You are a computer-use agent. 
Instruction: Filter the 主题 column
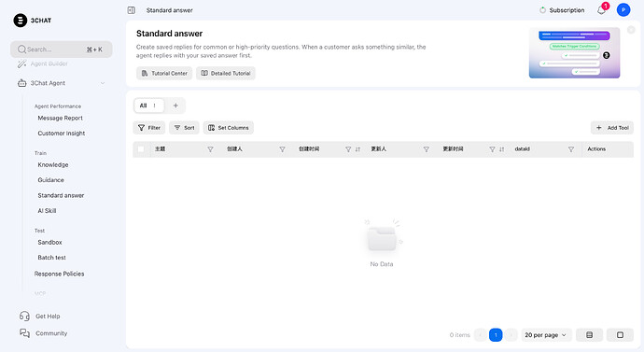(210, 149)
